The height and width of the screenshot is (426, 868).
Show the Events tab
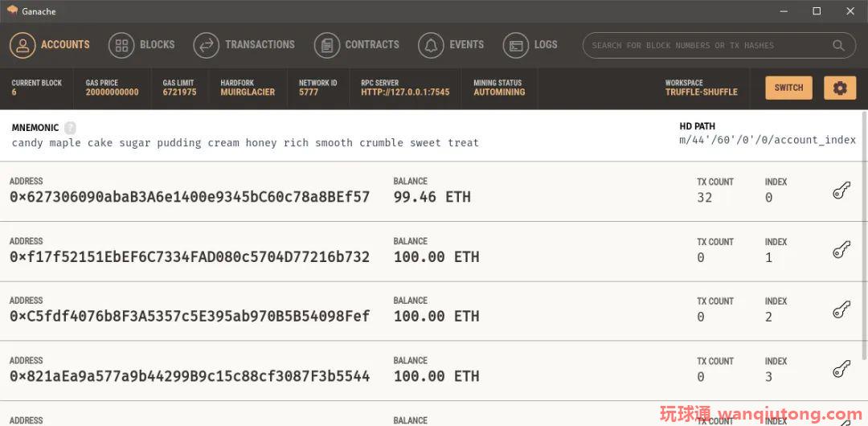[x=451, y=45]
